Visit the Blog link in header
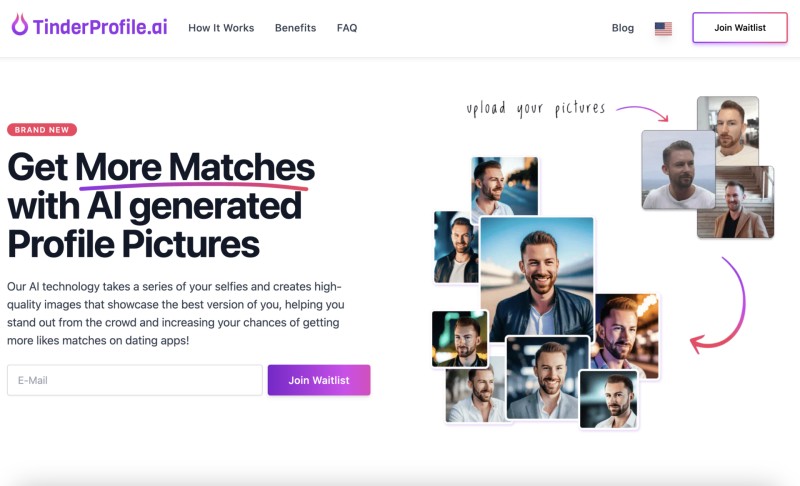Image resolution: width=800 pixels, height=486 pixels. [x=622, y=28]
